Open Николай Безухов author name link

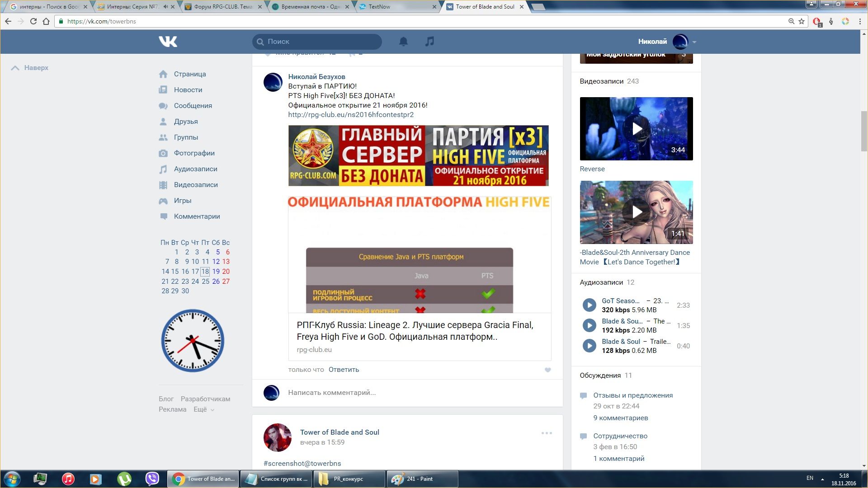point(316,77)
